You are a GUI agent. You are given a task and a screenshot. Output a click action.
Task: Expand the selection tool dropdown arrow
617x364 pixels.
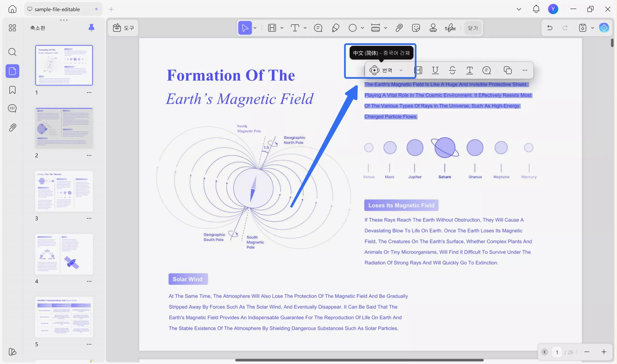point(255,28)
